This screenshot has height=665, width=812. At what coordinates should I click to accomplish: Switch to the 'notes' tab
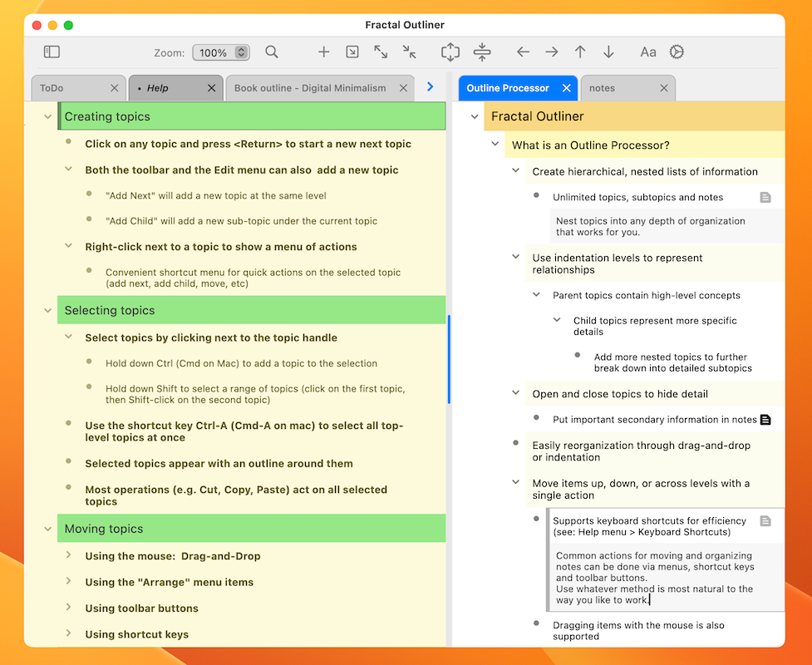pos(603,88)
